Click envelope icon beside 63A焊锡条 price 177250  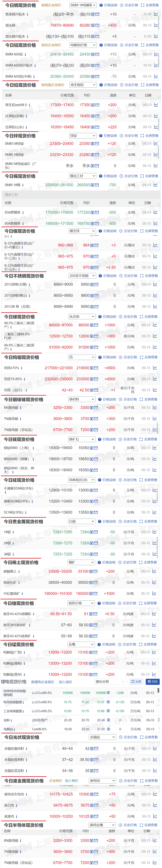coord(97,213)
